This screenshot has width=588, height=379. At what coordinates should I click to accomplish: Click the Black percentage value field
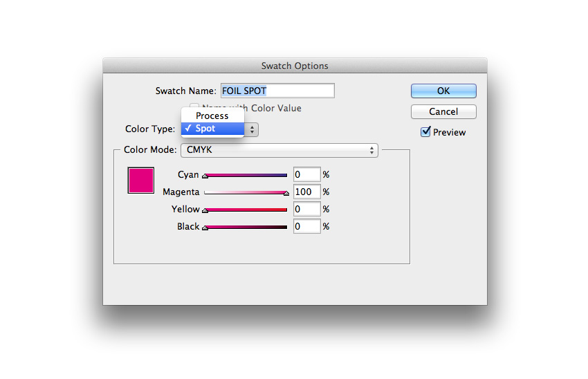306,226
